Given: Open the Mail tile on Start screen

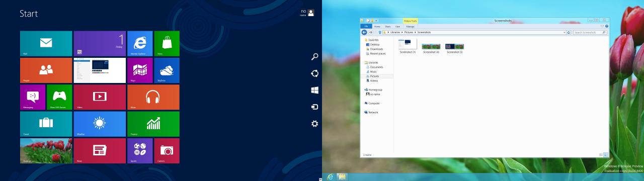Looking at the screenshot, I should pyautogui.click(x=46, y=43).
